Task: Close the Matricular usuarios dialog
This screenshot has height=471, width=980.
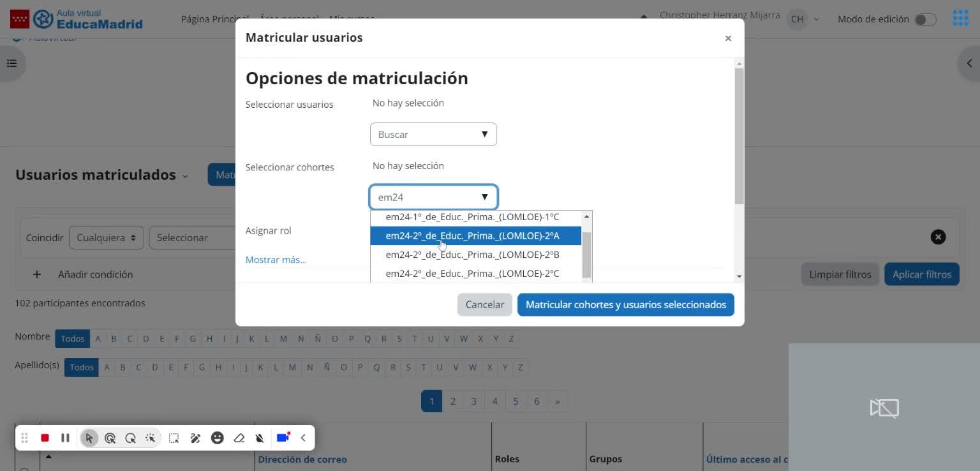Action: tap(728, 38)
